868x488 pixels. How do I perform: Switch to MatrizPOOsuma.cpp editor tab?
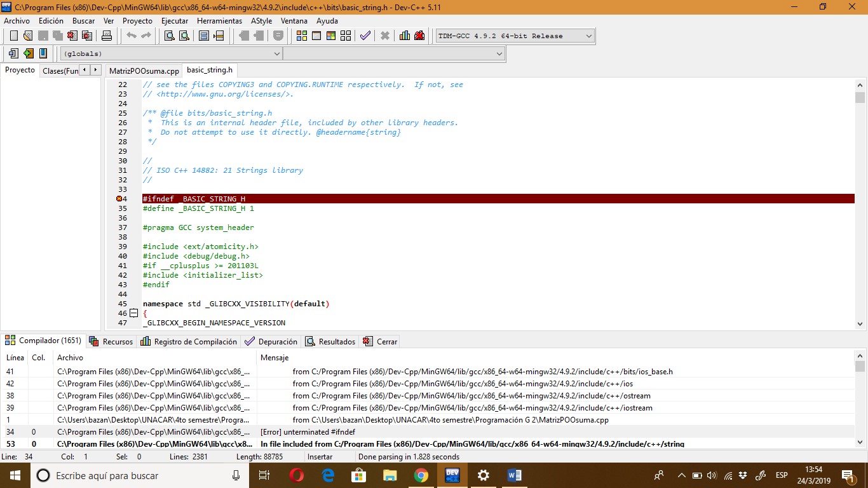pyautogui.click(x=144, y=71)
